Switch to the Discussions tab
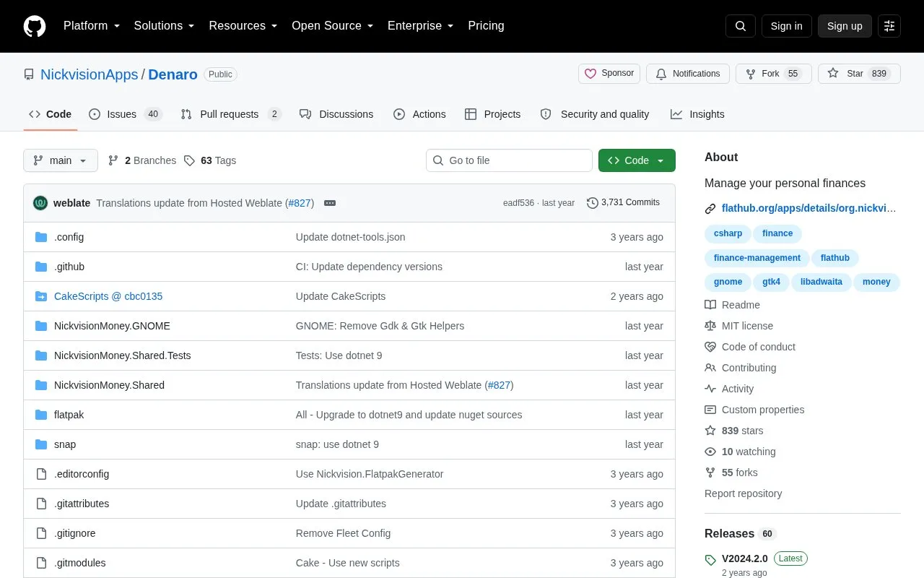924x578 pixels. (336, 114)
